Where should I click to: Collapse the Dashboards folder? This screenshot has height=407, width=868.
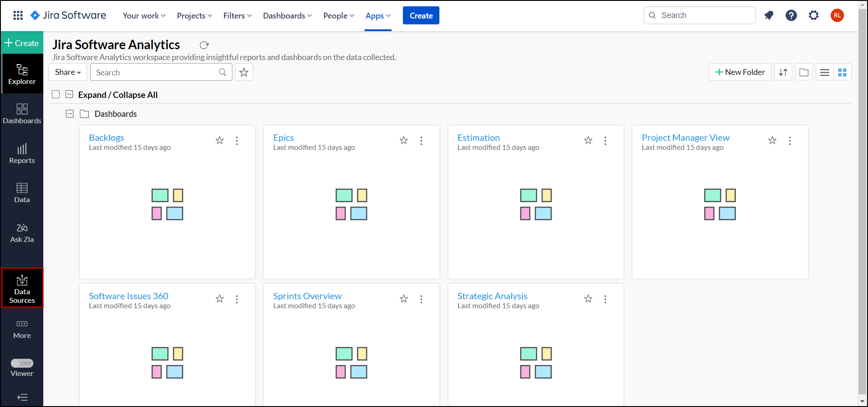pos(69,114)
